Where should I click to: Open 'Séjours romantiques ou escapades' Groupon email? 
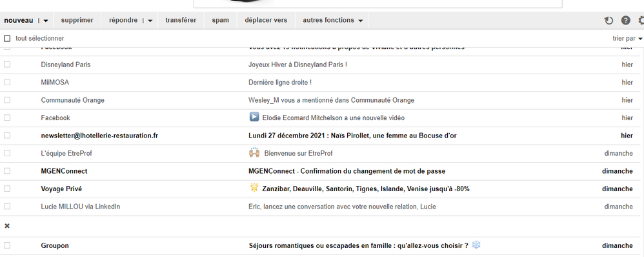[x=359, y=245]
